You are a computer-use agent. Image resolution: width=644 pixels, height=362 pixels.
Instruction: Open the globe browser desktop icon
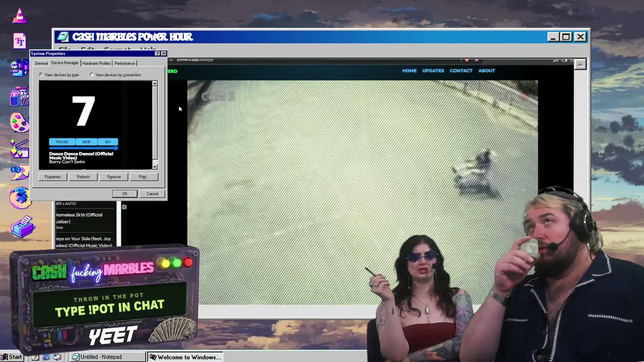tap(20, 197)
